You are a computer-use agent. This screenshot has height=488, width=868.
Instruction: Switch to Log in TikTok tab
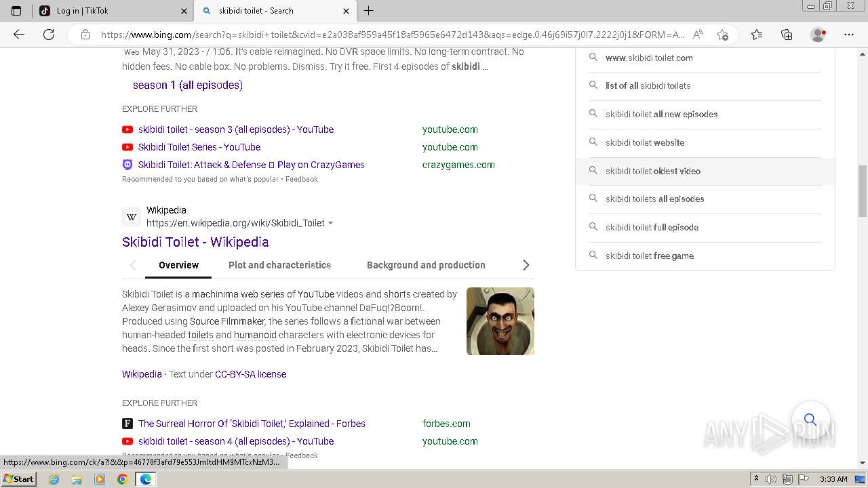(x=112, y=11)
